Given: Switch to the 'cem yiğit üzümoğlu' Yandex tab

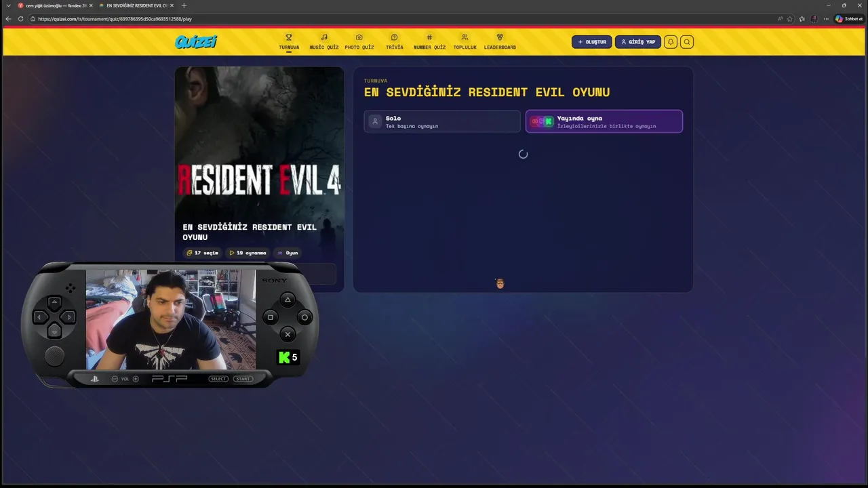Looking at the screenshot, I should (x=56, y=5).
